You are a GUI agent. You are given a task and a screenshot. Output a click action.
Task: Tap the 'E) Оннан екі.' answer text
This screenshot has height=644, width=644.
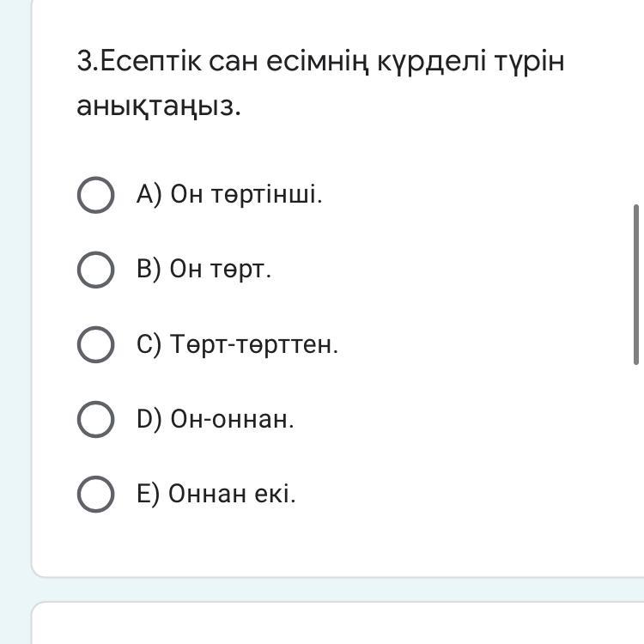click(216, 495)
